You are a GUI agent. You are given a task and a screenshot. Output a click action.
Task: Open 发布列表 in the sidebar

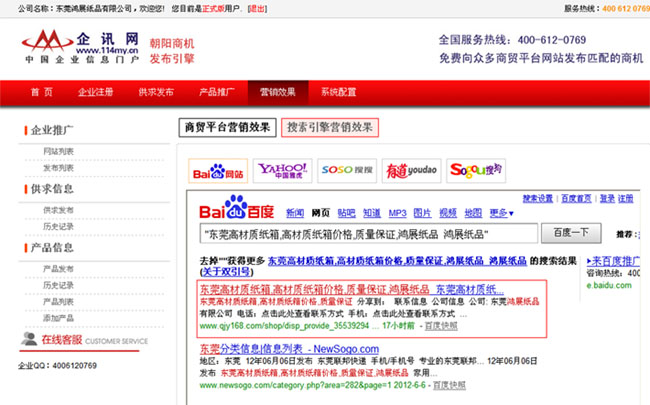(58, 168)
